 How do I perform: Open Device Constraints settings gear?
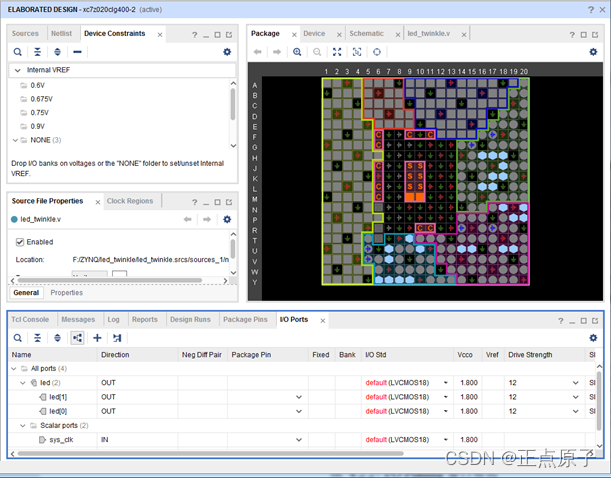coord(227,52)
